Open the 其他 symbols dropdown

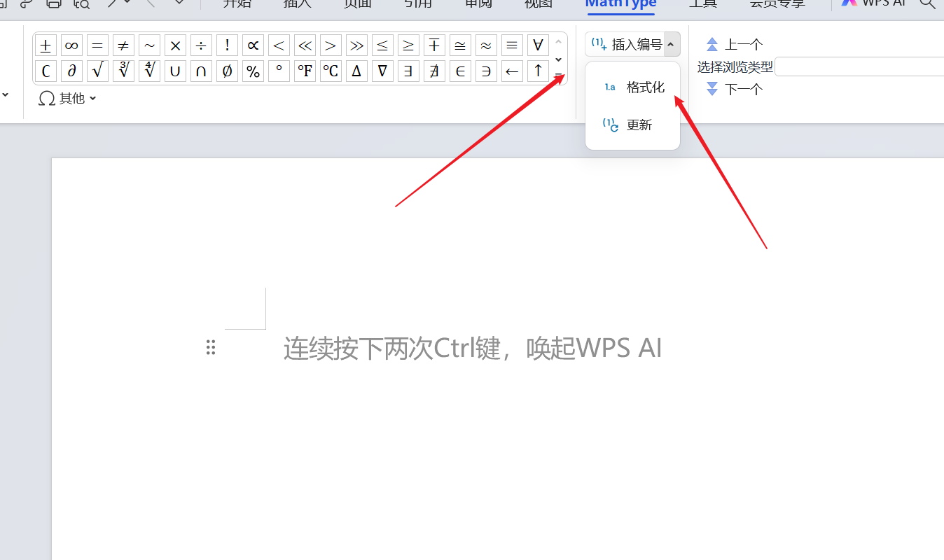(67, 99)
